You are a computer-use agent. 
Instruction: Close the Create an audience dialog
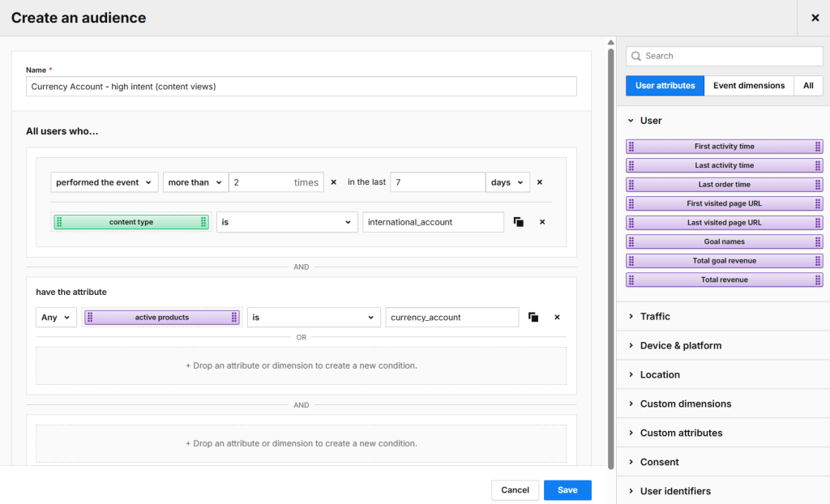815,18
